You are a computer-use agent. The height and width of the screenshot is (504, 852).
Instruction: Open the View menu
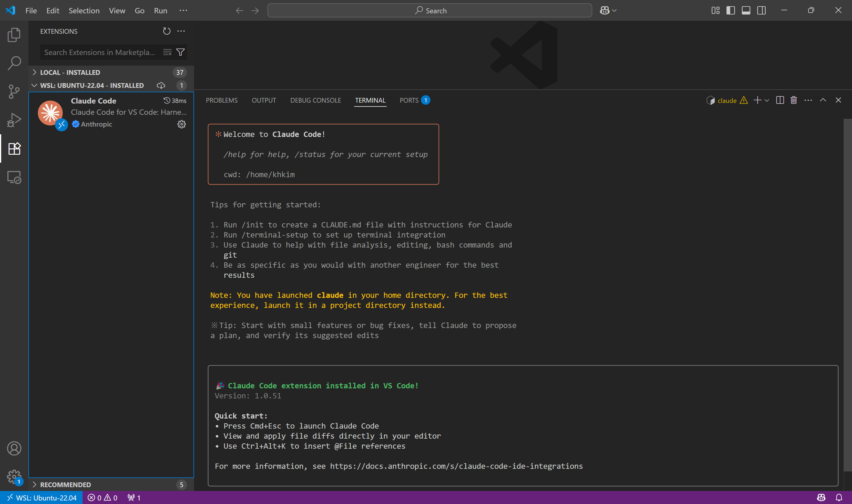pyautogui.click(x=117, y=11)
